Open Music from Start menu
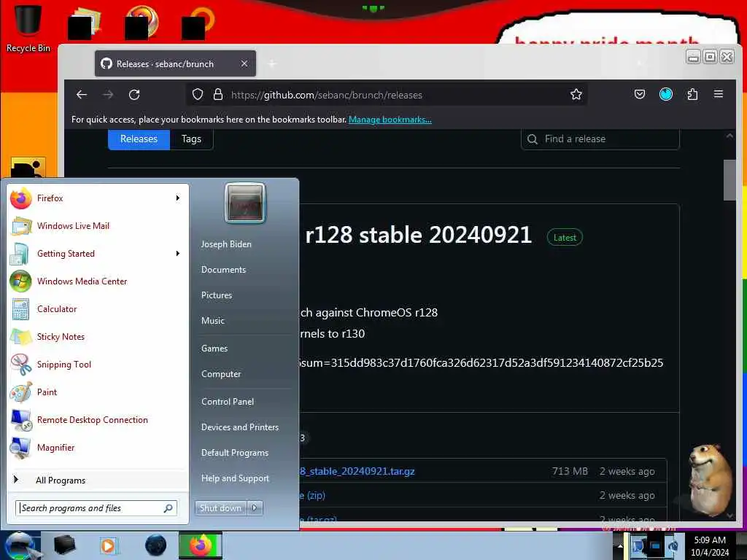This screenshot has height=560, width=747. (213, 321)
